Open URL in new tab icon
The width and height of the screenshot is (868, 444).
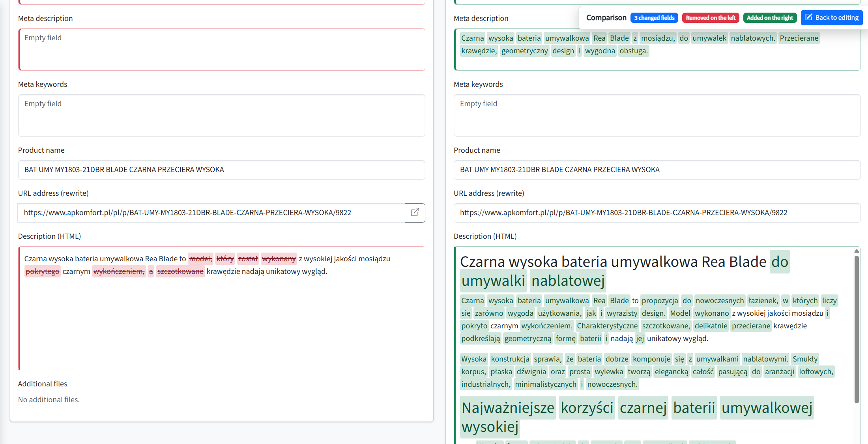415,213
